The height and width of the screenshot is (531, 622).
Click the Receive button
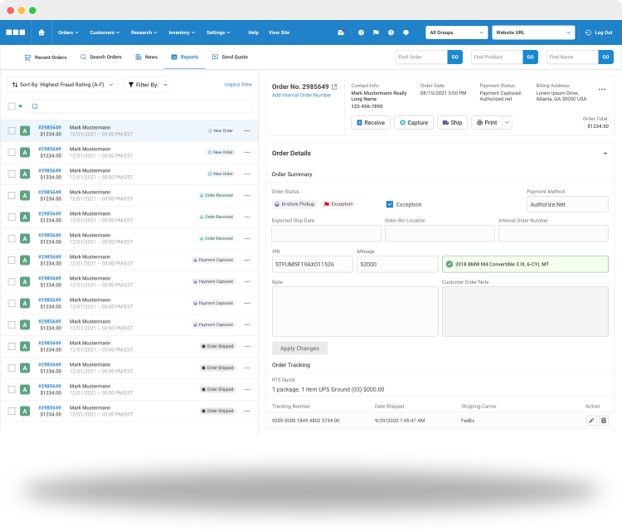point(371,123)
